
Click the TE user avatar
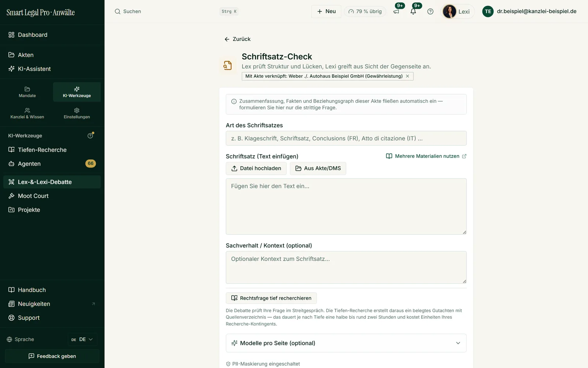tap(488, 11)
